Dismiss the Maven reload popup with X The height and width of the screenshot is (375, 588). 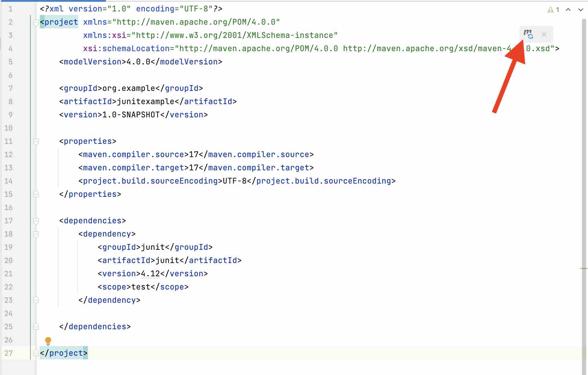click(x=544, y=35)
